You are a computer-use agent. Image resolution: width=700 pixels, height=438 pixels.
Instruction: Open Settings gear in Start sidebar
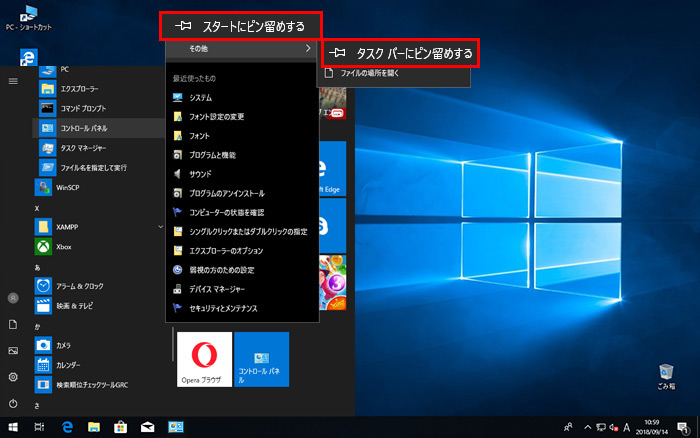click(x=13, y=377)
